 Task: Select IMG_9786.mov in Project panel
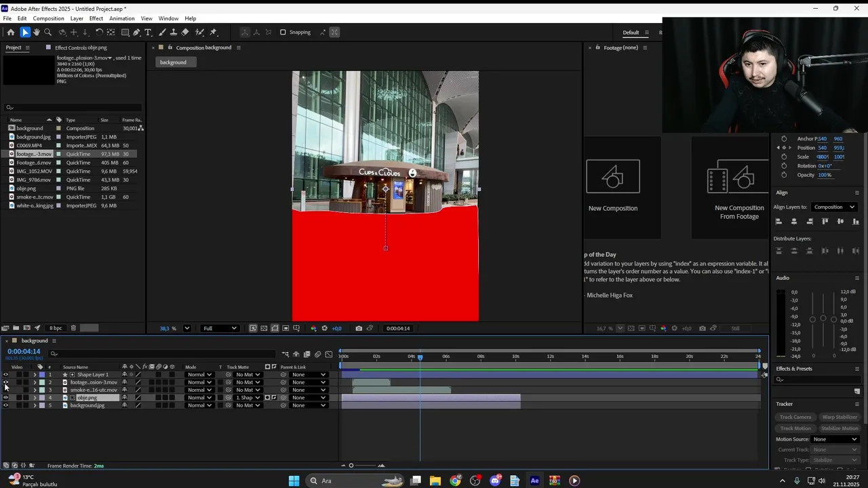point(34,180)
